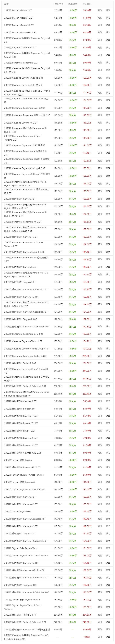This screenshot has width=115, height=644.
Task: Open 2022款 Taycan Turbo Cross Turismo link
Action: (26, 556)
